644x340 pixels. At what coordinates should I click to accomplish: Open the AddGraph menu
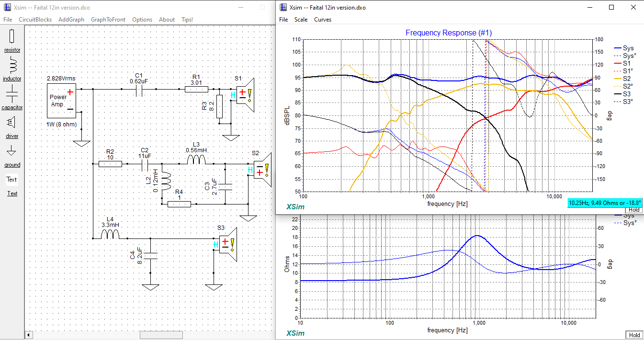(x=71, y=20)
